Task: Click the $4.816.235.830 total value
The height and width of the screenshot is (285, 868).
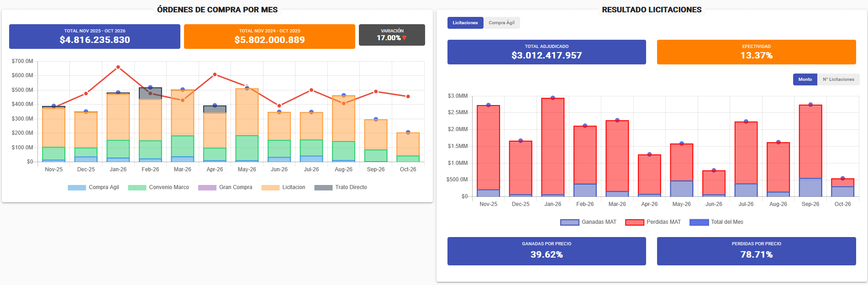Action: pyautogui.click(x=95, y=40)
